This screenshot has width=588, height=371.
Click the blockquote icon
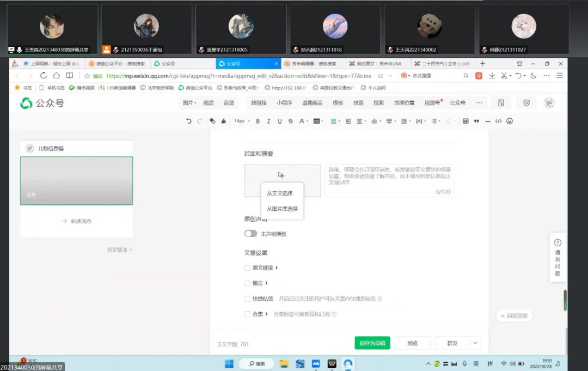476,121
